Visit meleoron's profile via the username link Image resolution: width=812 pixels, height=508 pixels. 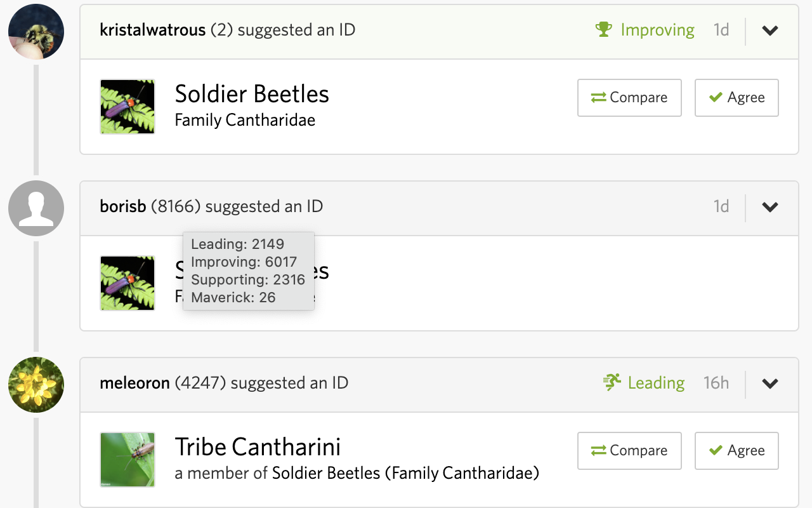pyautogui.click(x=134, y=383)
